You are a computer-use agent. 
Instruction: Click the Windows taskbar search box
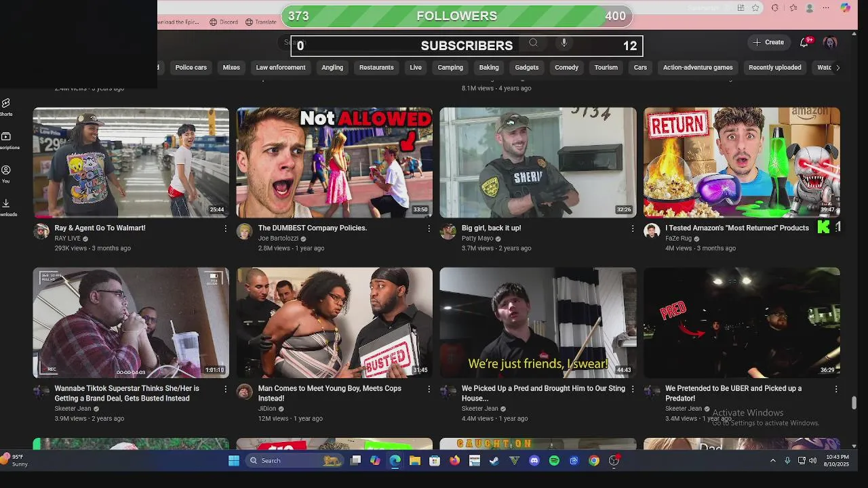tap(295, 461)
